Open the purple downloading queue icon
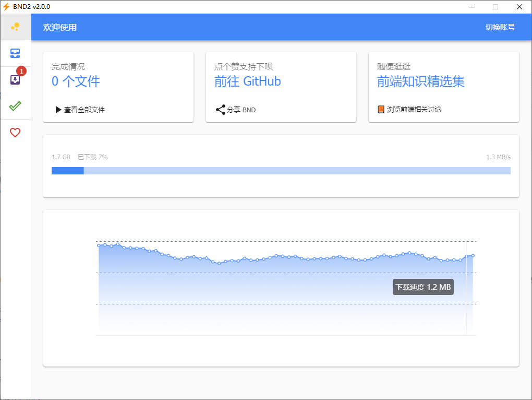Image resolution: width=532 pixels, height=400 pixels. tap(15, 80)
